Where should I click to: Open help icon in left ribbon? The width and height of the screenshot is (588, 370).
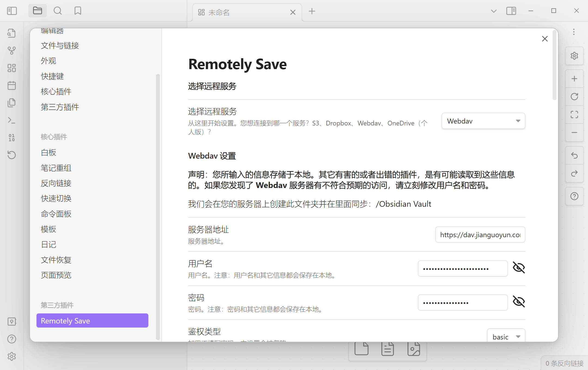click(11, 339)
